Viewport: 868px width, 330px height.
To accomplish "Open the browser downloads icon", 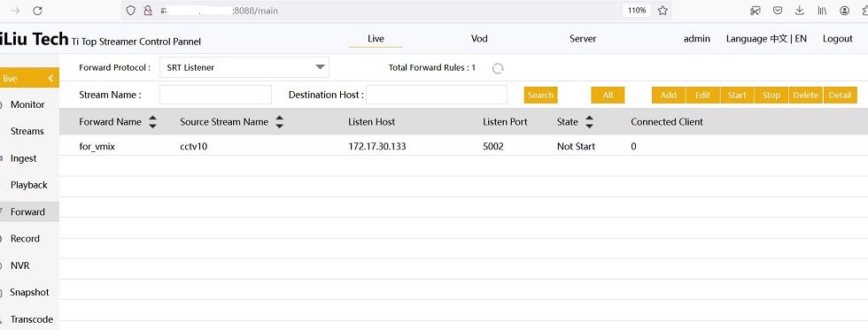I will tap(799, 11).
